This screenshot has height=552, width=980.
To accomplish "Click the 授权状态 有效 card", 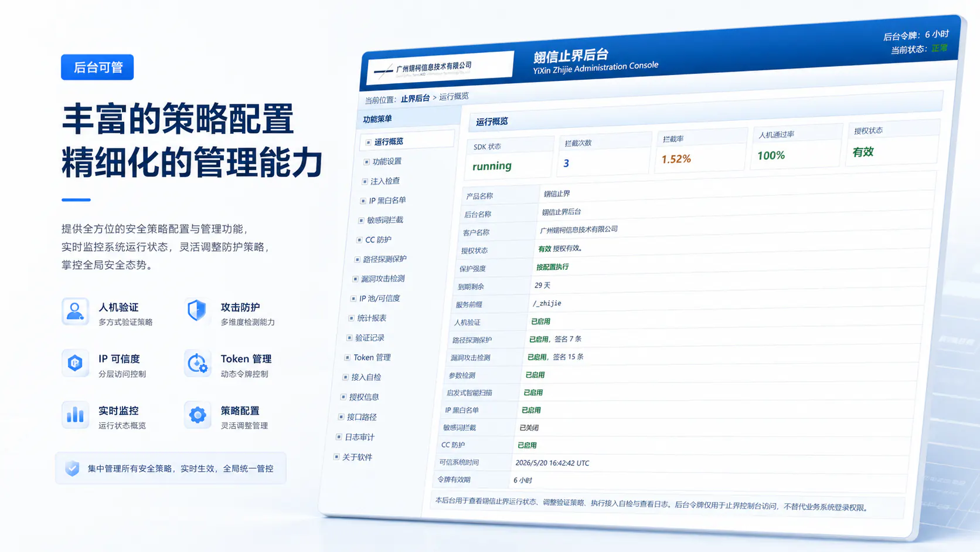I will (891, 141).
